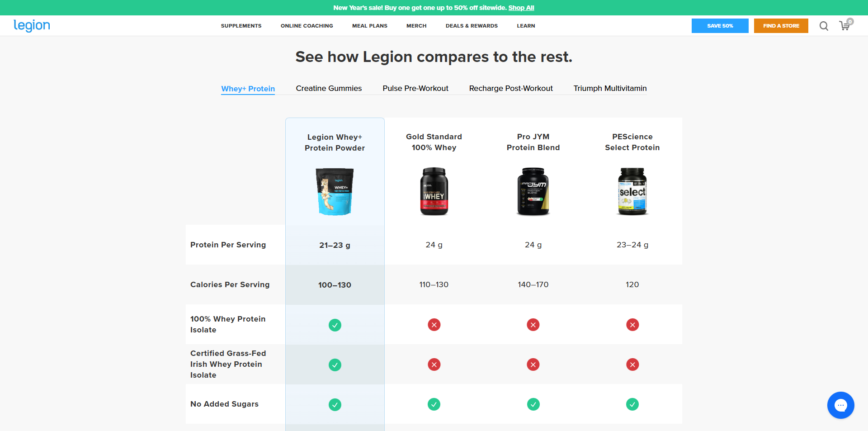Expand the Learn navigation menu
The width and height of the screenshot is (868, 431).
coord(526,26)
